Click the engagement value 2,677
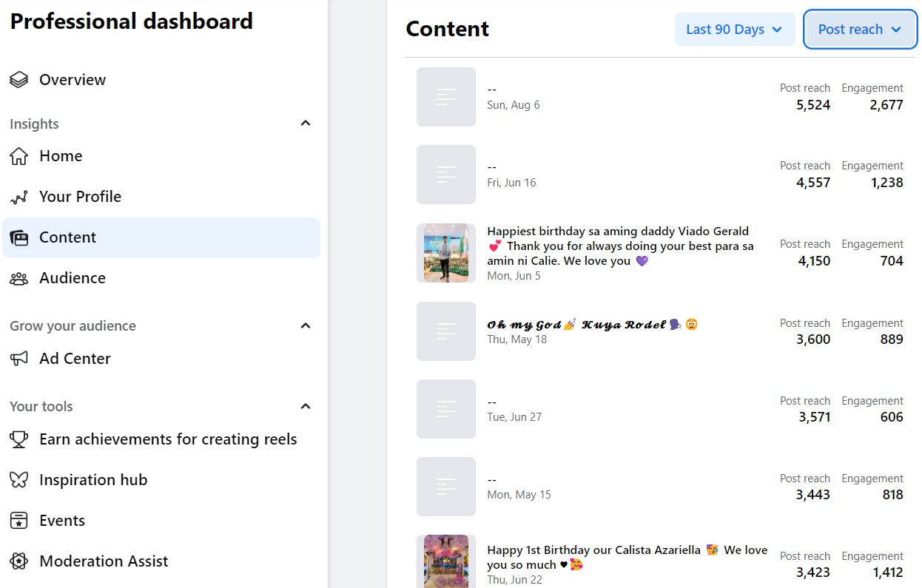The image size is (922, 588). click(886, 105)
